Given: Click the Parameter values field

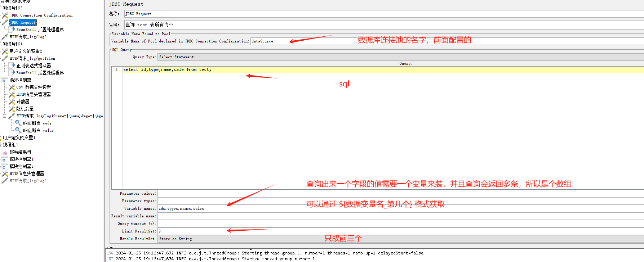Looking at the screenshot, I should (x=400, y=193).
